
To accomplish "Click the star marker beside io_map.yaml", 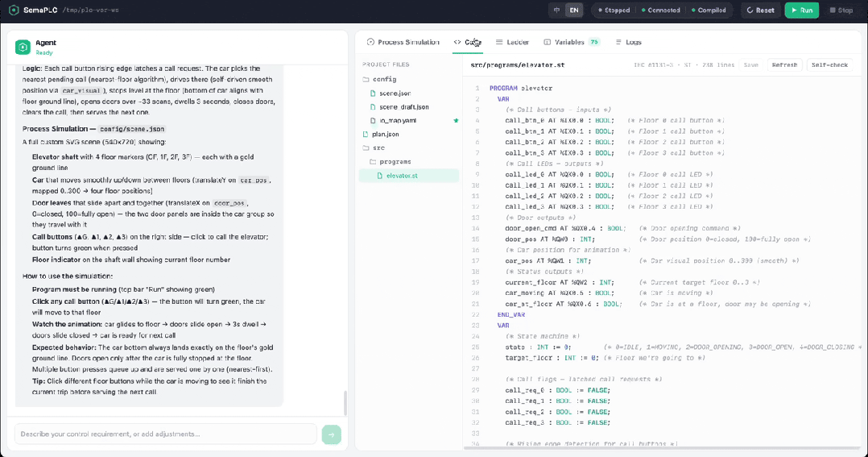I will click(456, 121).
